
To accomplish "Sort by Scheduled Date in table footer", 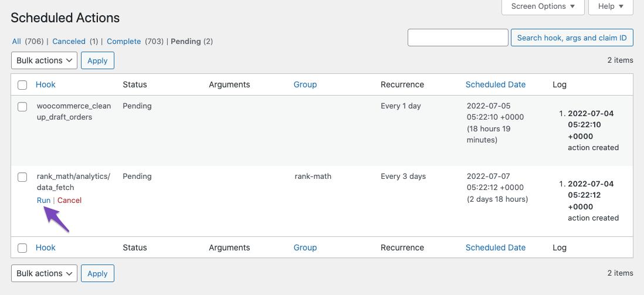I will 496,247.
